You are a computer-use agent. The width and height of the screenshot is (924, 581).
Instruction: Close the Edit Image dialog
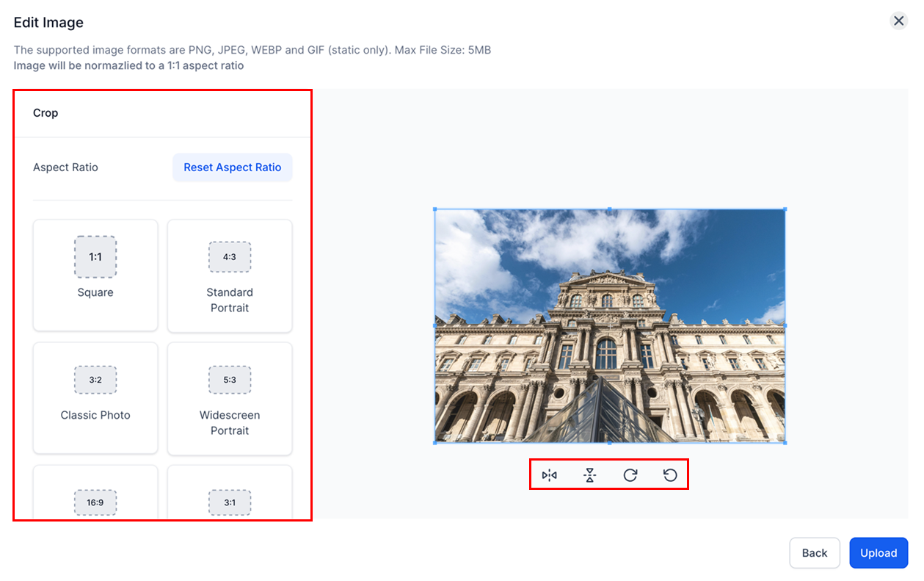click(x=899, y=21)
